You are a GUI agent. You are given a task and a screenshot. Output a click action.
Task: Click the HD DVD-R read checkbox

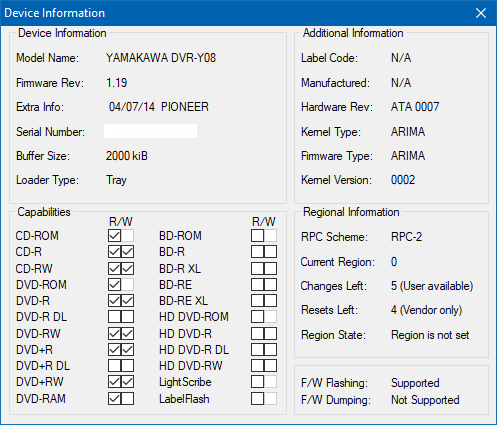click(x=257, y=333)
